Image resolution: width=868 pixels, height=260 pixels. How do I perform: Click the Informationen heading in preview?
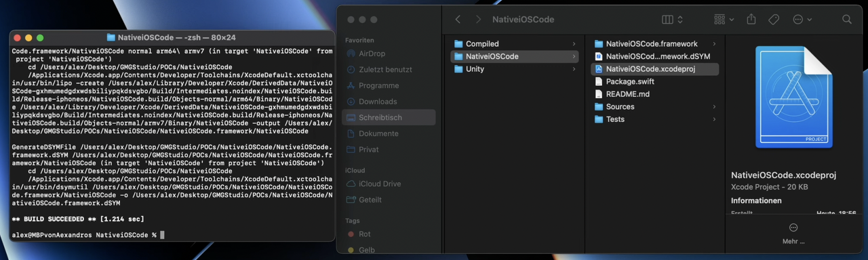756,200
